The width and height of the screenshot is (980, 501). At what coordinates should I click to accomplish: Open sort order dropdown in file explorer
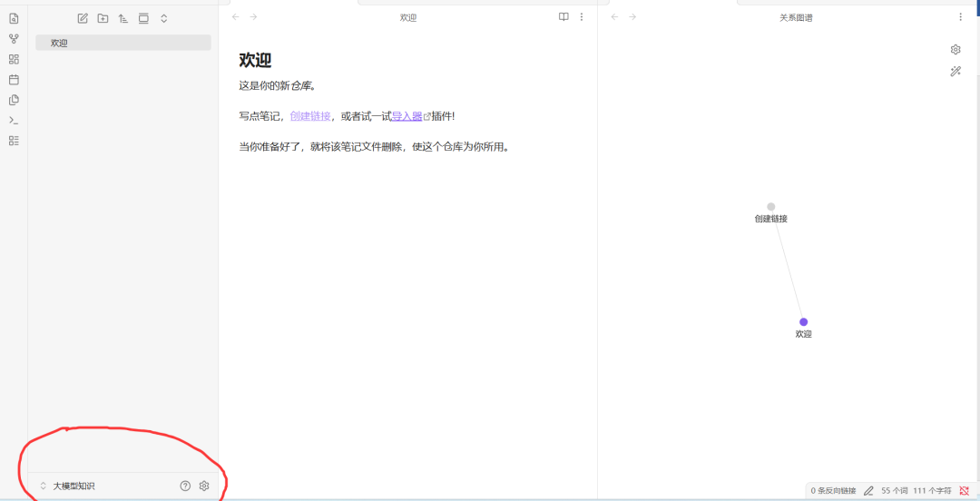[x=123, y=18]
